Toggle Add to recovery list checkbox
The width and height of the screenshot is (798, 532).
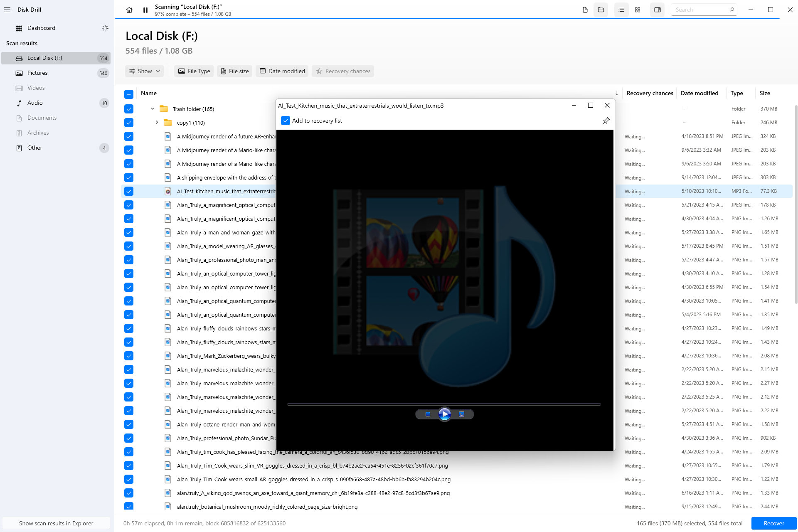point(284,121)
